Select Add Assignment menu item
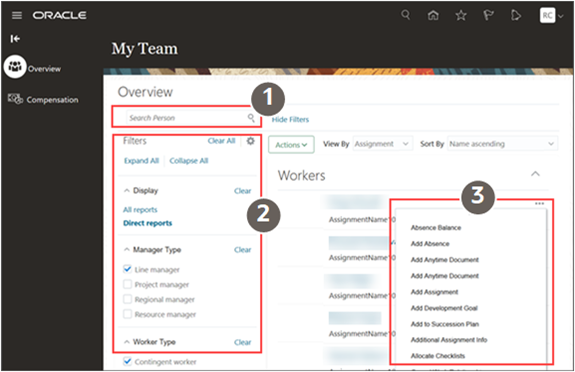The image size is (575, 372). 434,292
